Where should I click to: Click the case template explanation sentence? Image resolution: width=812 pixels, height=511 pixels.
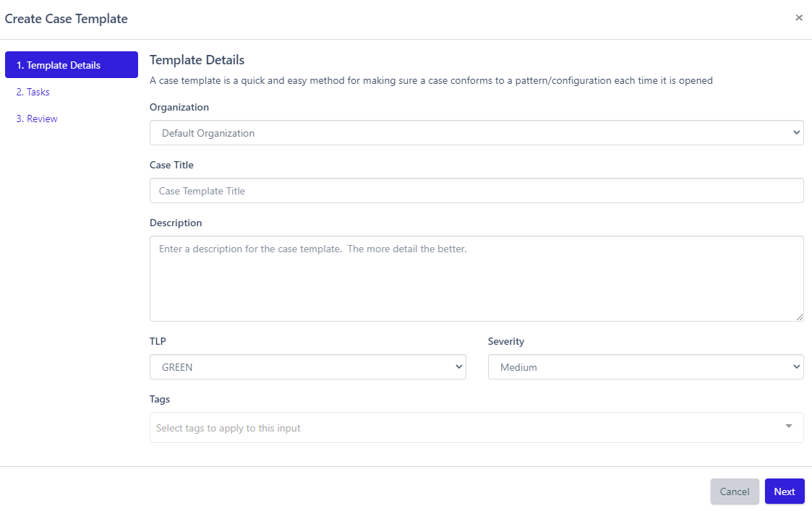point(431,81)
